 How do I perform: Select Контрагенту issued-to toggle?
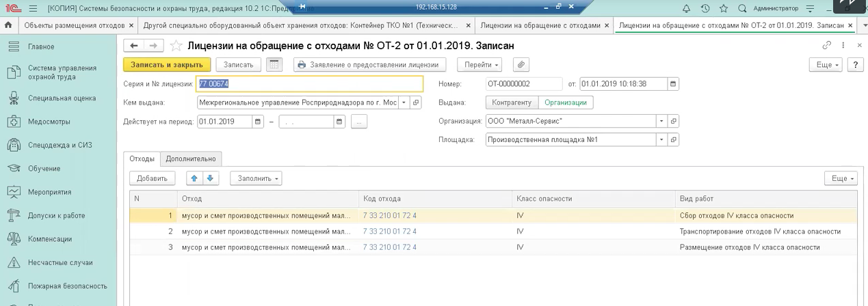512,102
